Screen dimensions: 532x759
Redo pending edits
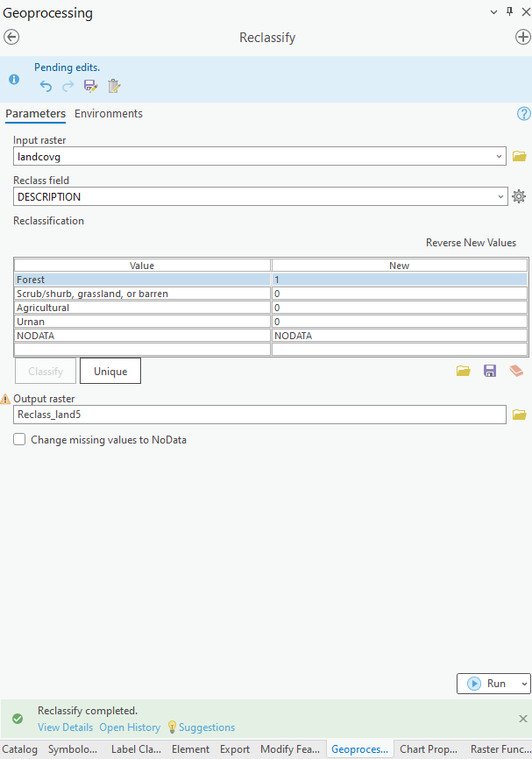67,86
